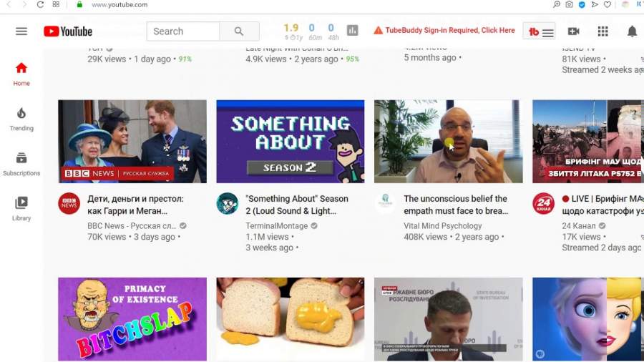
Task: Open the Vital Mind Psychology video thumbnail
Action: click(449, 141)
